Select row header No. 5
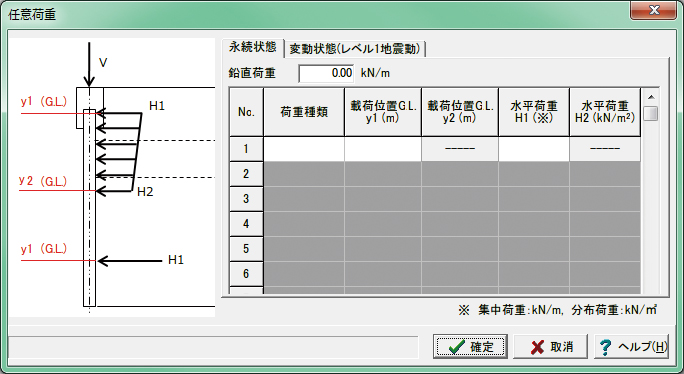This screenshot has height=374, width=684. point(246,249)
